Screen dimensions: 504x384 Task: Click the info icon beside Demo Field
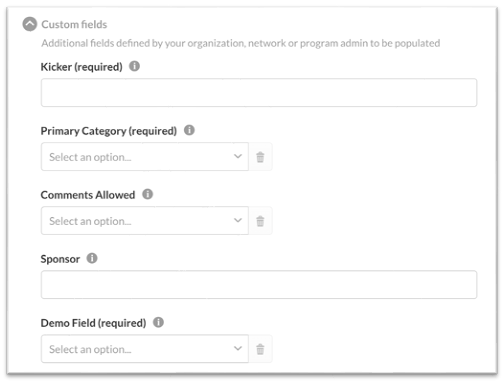click(158, 322)
